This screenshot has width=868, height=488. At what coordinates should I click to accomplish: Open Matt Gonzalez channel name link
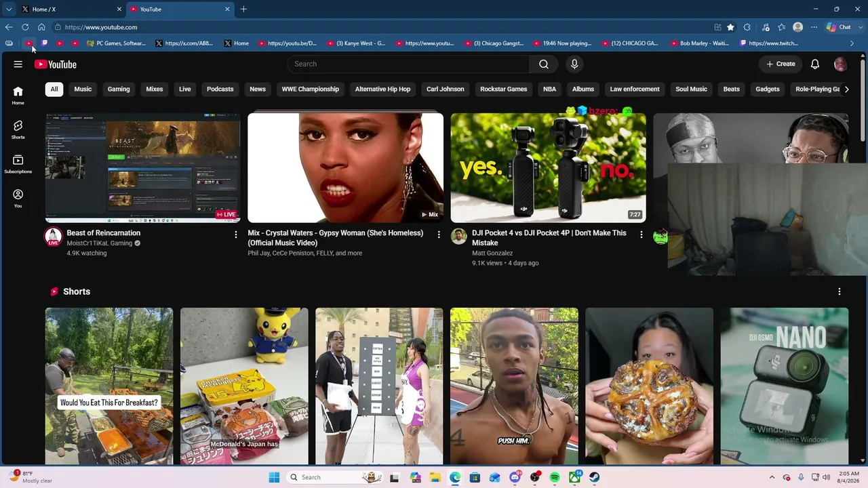[492, 253]
